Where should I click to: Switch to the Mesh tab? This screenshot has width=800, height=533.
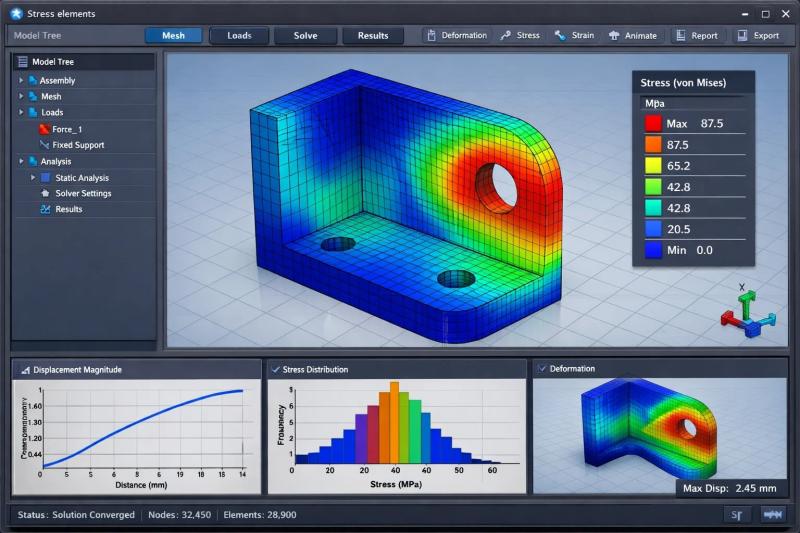pyautogui.click(x=173, y=36)
